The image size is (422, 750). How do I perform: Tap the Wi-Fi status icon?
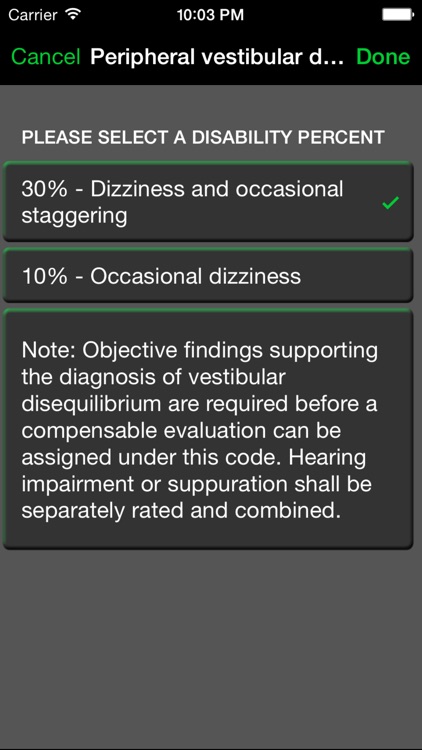pyautogui.click(x=73, y=14)
